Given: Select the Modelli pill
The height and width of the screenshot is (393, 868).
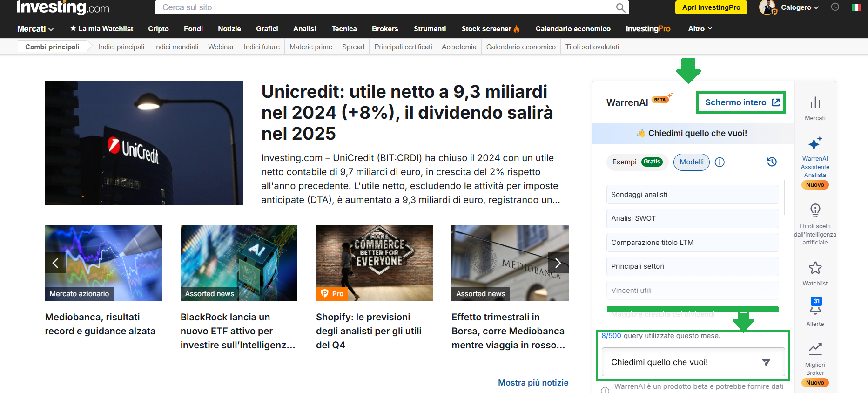Looking at the screenshot, I should (692, 162).
